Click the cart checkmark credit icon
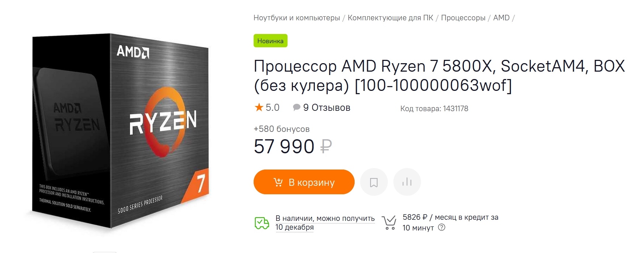 pyautogui.click(x=389, y=222)
